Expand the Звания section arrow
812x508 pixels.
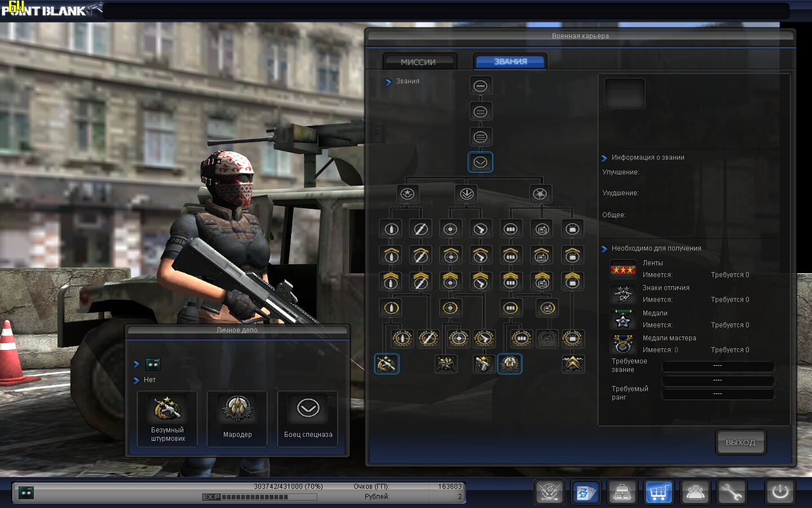point(389,82)
